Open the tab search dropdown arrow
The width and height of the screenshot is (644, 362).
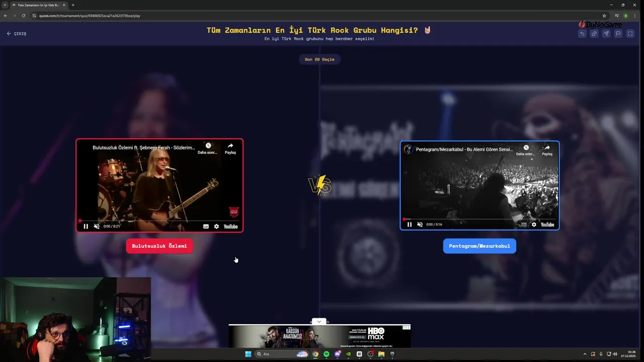point(5,5)
